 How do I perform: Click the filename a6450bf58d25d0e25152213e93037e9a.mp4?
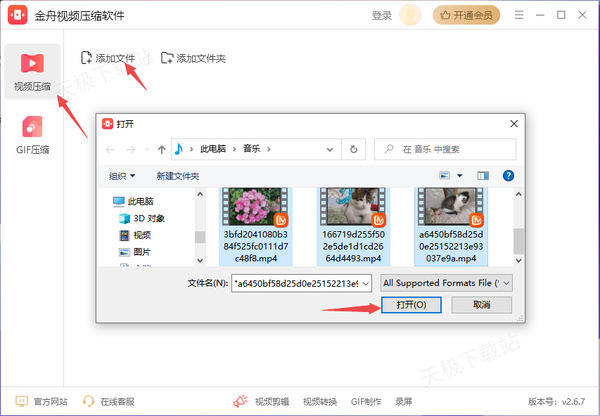[x=451, y=246]
